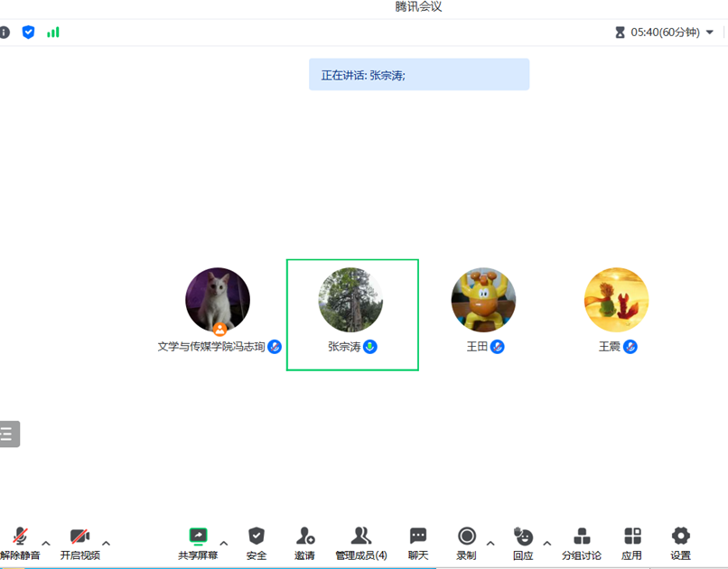
Task: Open meeting Settings (设置)
Action: point(680,543)
